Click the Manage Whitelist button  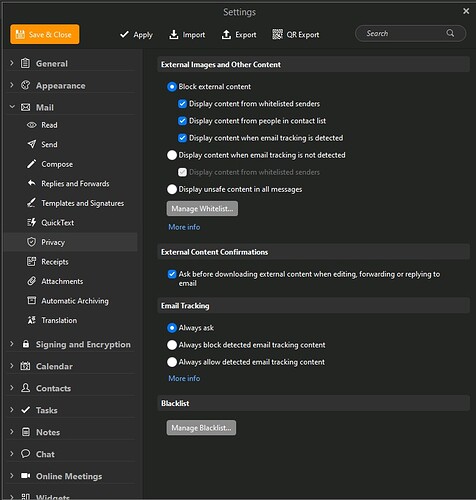(202, 209)
